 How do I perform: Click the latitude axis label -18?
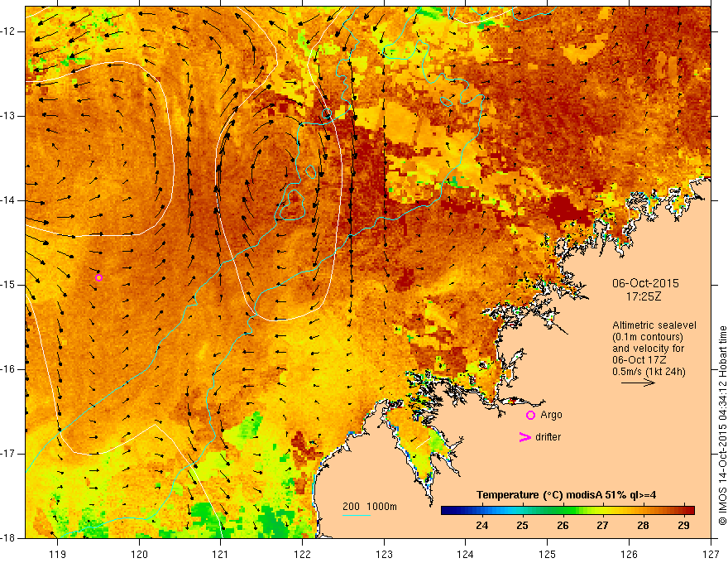click(x=8, y=538)
